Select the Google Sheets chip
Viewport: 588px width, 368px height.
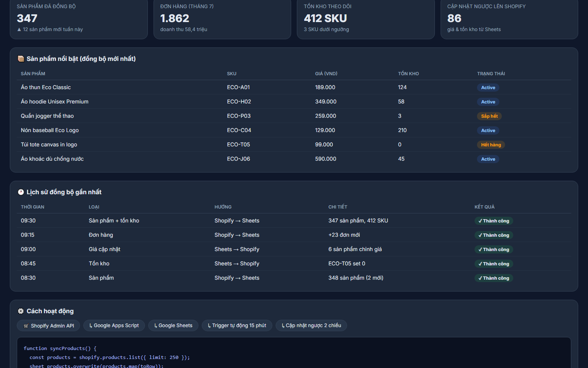[x=173, y=325]
